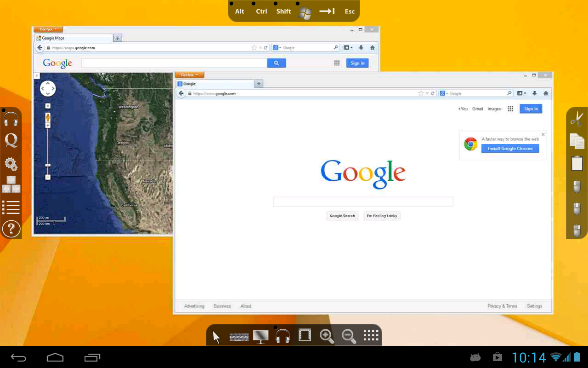Toggle headphones audio in the bottom toolbar
This screenshot has height=368, width=588.
point(283,336)
